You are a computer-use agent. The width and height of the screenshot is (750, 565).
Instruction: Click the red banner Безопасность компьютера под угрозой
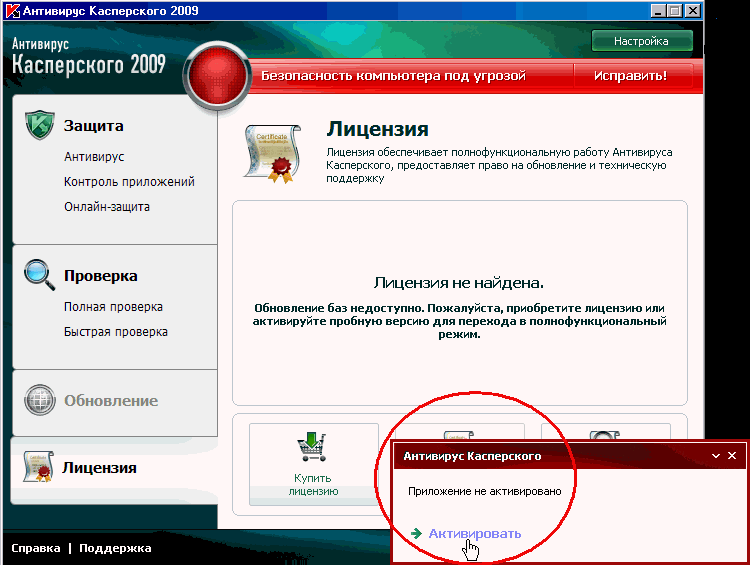(393, 76)
